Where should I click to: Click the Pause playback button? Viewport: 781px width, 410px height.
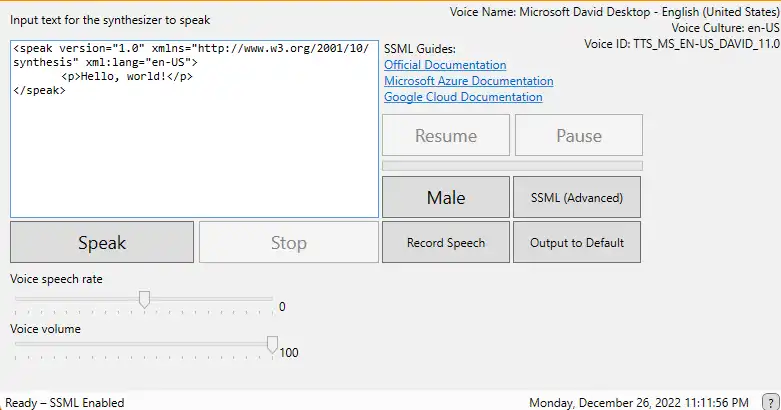click(x=579, y=136)
